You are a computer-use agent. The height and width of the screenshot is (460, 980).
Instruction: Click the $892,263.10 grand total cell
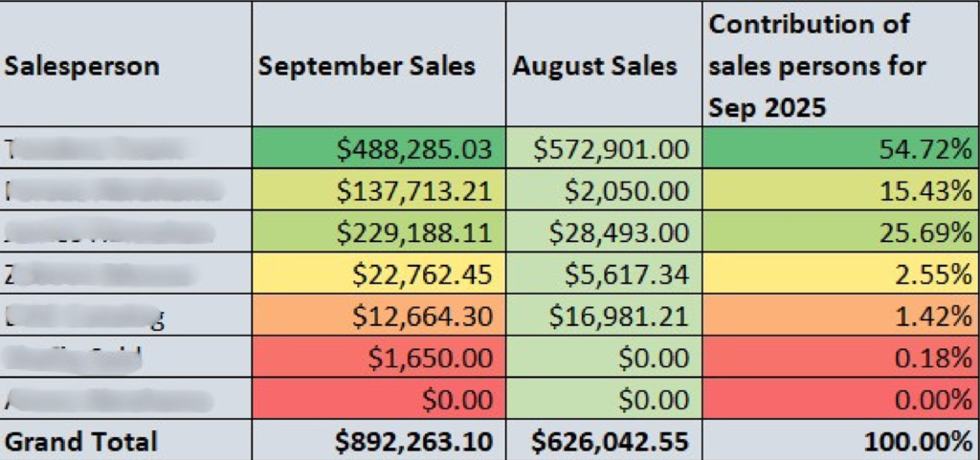click(414, 441)
